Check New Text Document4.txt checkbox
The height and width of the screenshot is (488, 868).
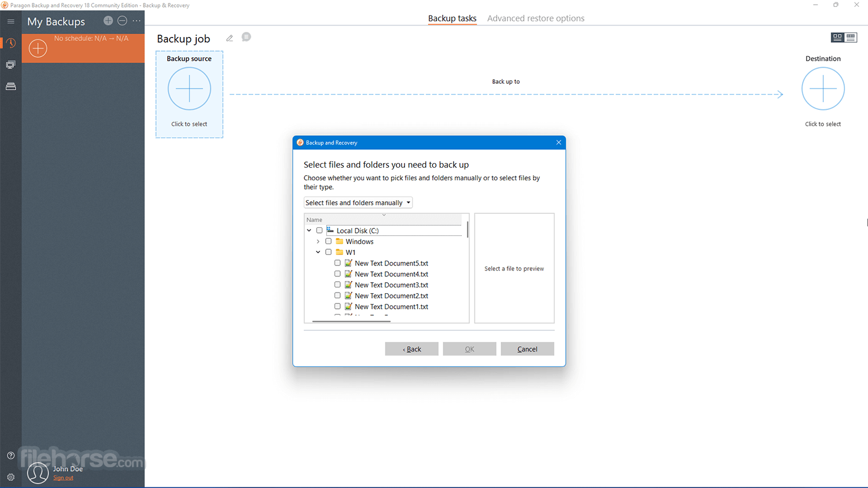[337, 274]
